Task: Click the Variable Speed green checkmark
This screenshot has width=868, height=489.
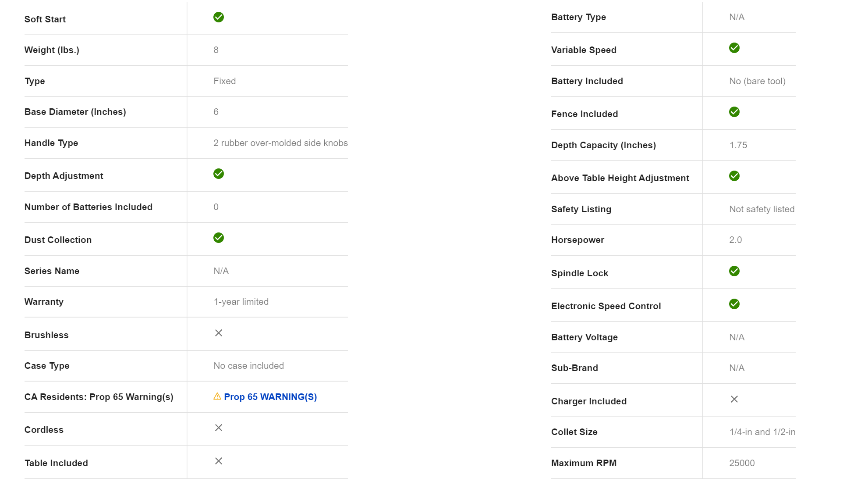Action: click(734, 48)
